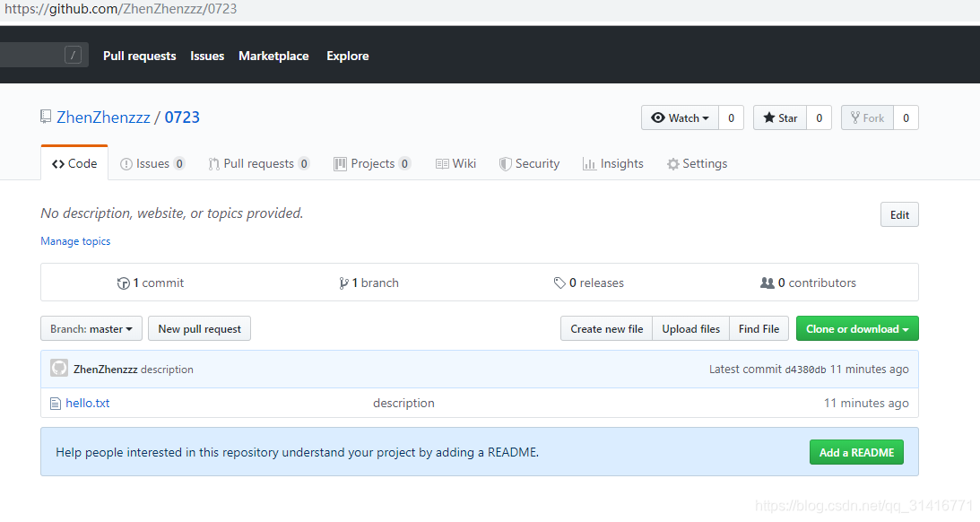Click the browser address bar URL
Image resolution: width=980 pixels, height=522 pixels.
click(x=121, y=9)
